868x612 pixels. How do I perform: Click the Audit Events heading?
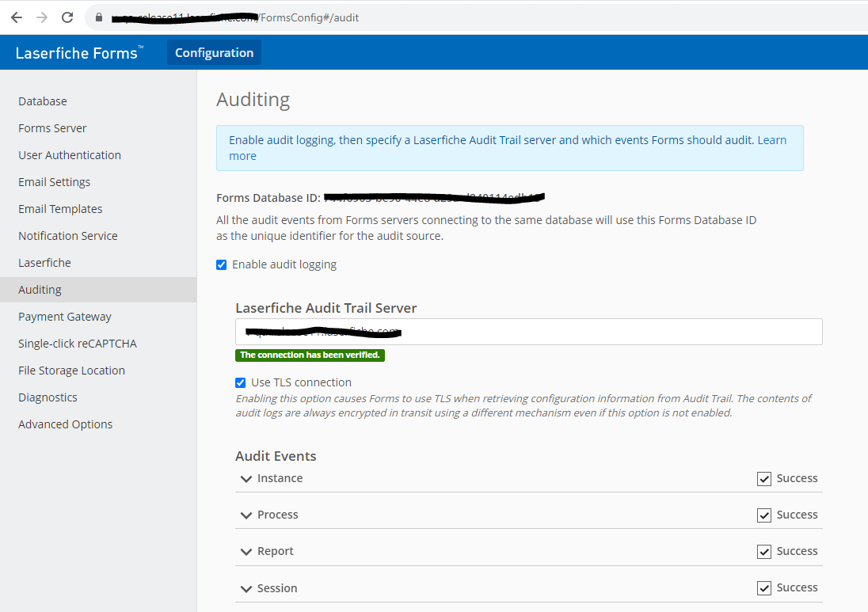[x=276, y=456]
